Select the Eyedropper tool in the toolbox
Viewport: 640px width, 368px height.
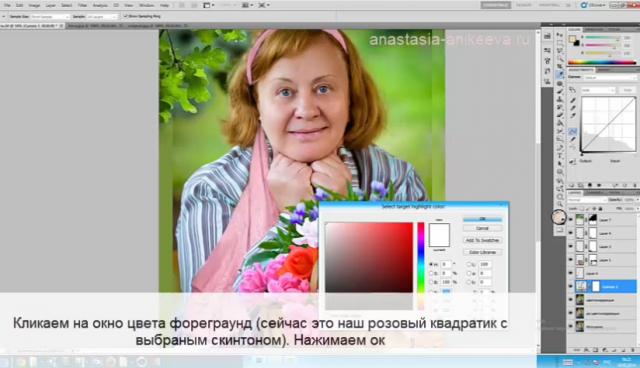pyautogui.click(x=560, y=74)
